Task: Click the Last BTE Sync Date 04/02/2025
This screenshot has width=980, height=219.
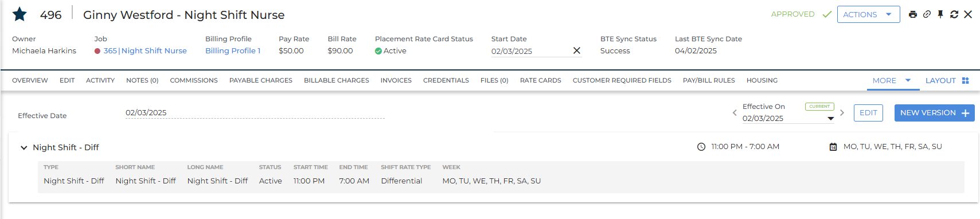Action: tap(696, 51)
